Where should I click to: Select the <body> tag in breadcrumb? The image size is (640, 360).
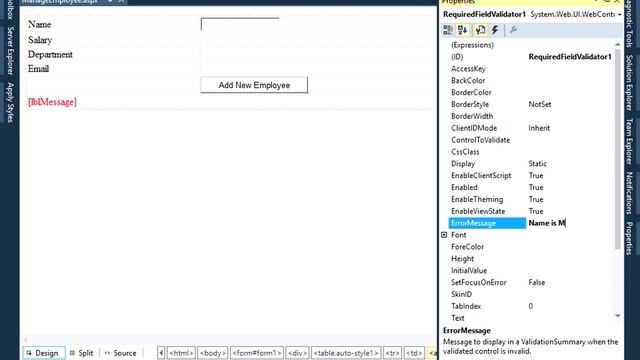click(213, 353)
